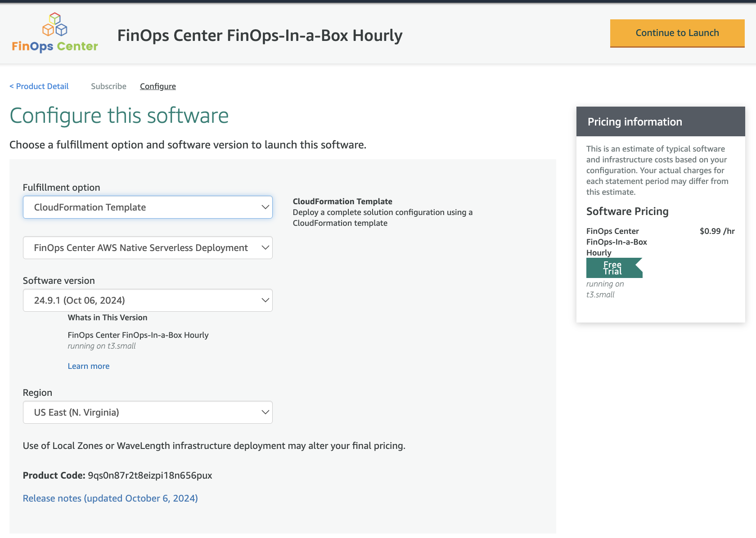Open the Fulfillment option dropdown
This screenshot has height=538, width=756.
[148, 207]
